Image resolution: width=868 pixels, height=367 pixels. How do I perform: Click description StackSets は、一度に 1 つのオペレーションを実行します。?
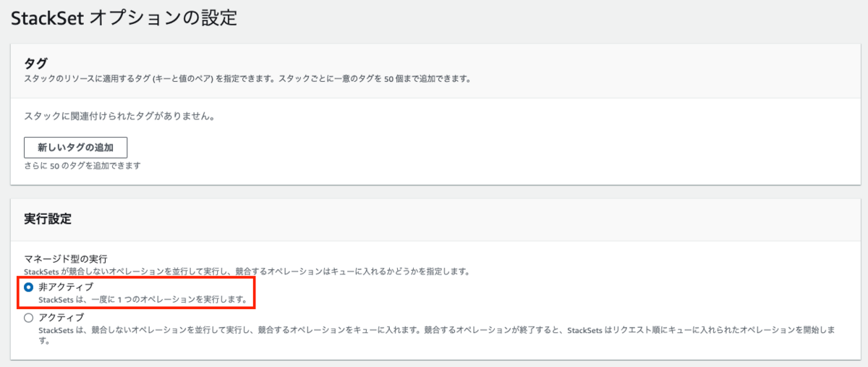click(x=143, y=299)
